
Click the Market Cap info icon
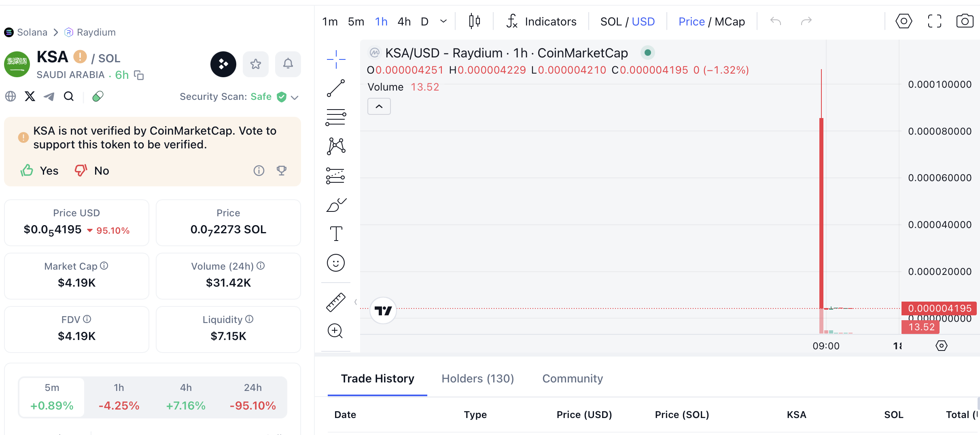click(x=104, y=266)
